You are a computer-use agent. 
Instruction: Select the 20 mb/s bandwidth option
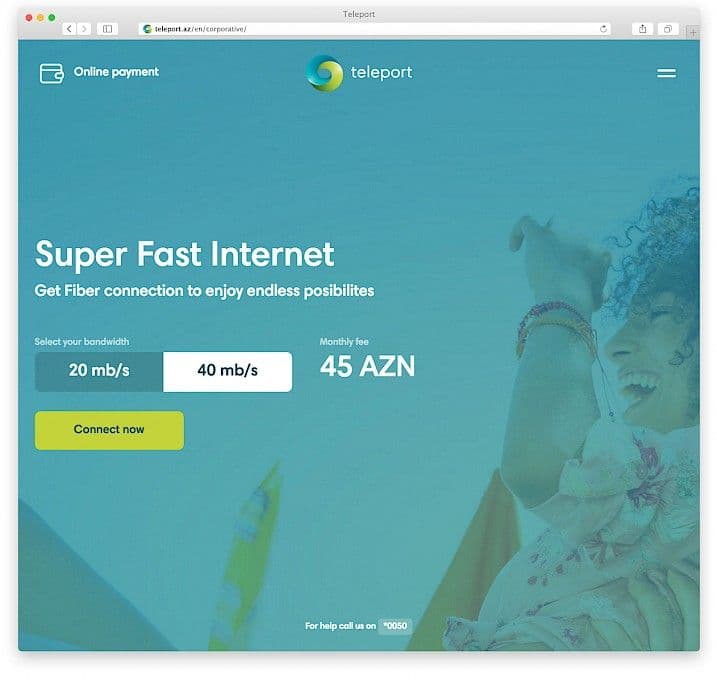(99, 371)
